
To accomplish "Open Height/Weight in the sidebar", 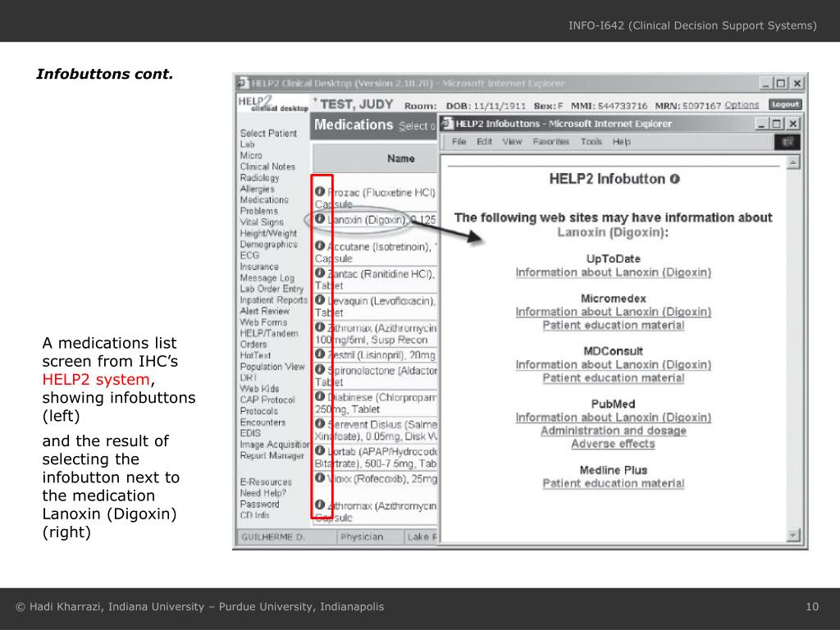I will [x=268, y=234].
